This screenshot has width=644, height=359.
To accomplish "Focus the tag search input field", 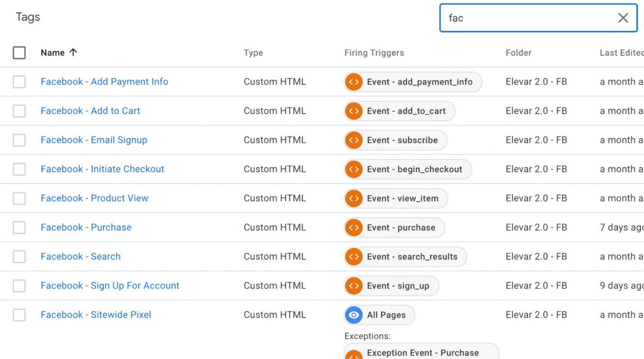I will [527, 18].
